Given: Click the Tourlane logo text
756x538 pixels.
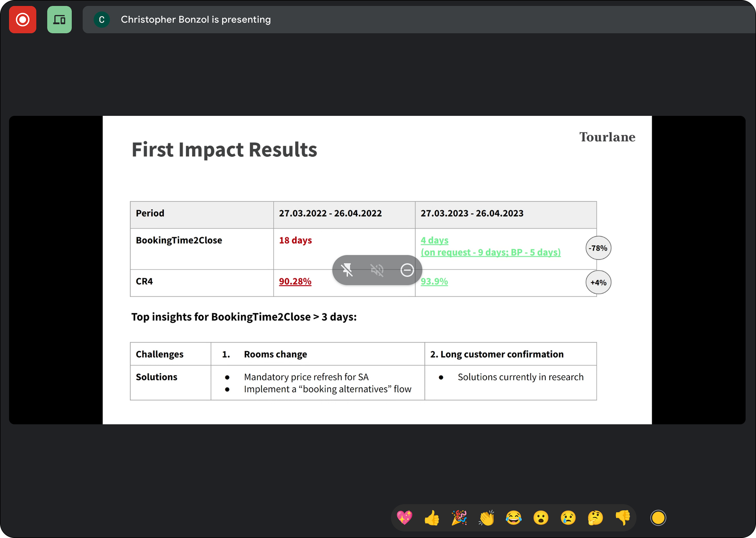Looking at the screenshot, I should tap(607, 137).
